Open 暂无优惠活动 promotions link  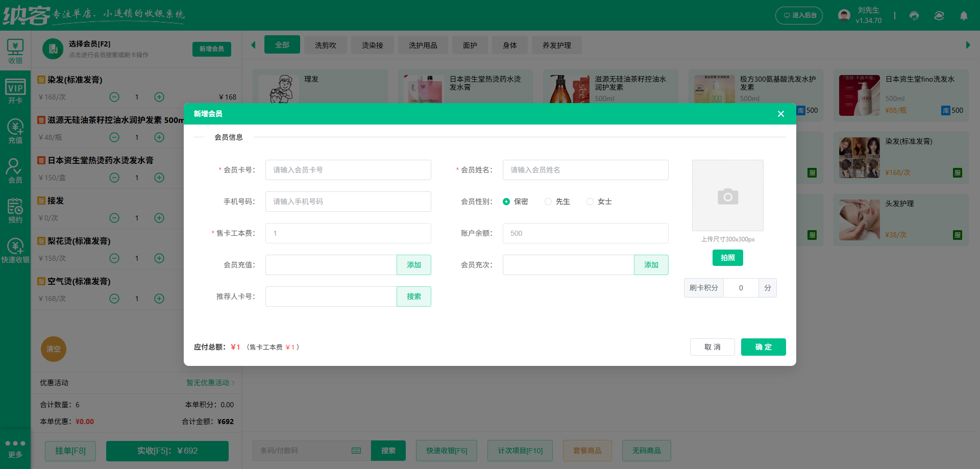[210, 383]
